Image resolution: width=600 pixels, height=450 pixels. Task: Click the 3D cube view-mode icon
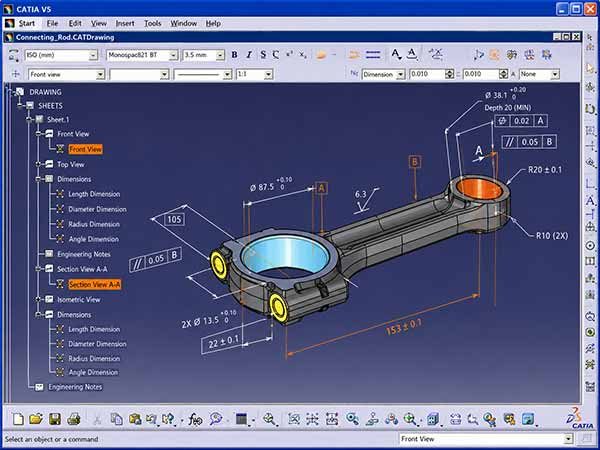pyautogui.click(x=433, y=419)
